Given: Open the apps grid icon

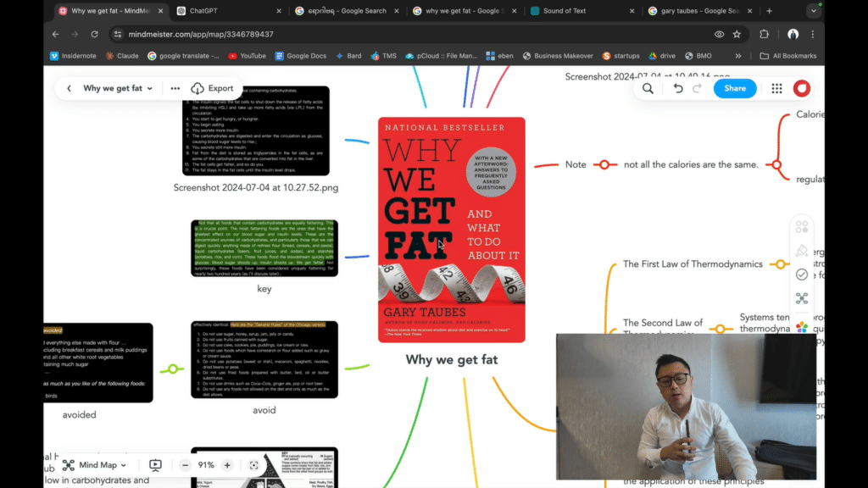Looking at the screenshot, I should 776,88.
